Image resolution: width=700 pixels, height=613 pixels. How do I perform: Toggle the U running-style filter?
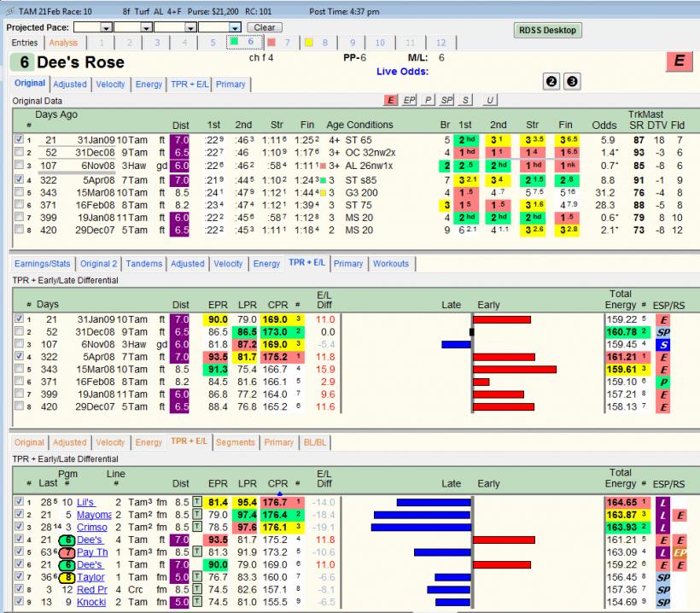tap(490, 100)
